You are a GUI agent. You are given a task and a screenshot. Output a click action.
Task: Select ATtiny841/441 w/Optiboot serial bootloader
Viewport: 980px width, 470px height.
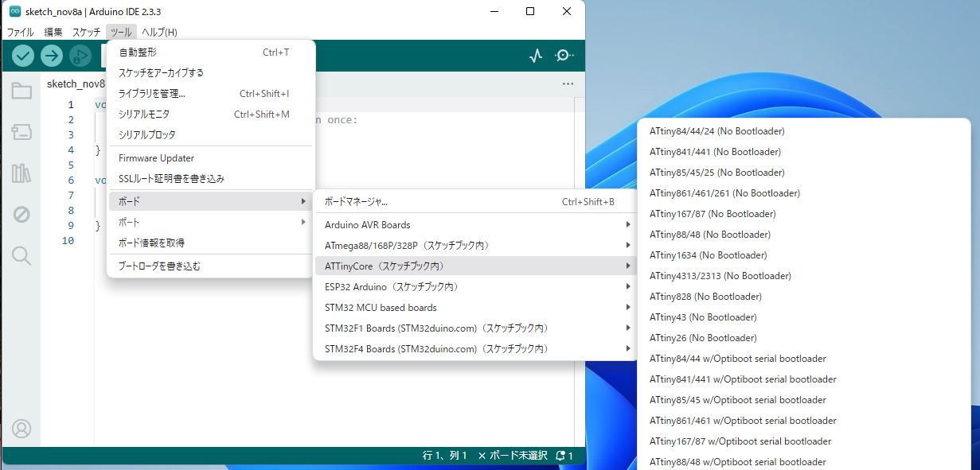(804, 379)
